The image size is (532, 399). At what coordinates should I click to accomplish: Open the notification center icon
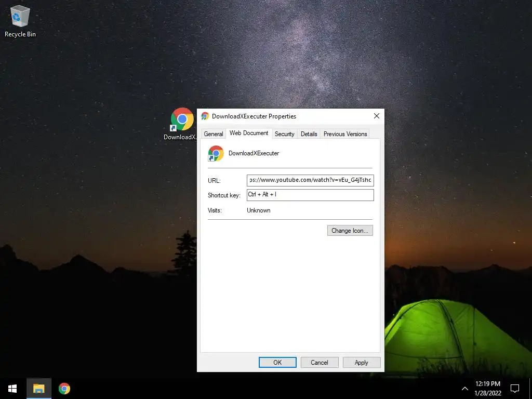(x=515, y=389)
